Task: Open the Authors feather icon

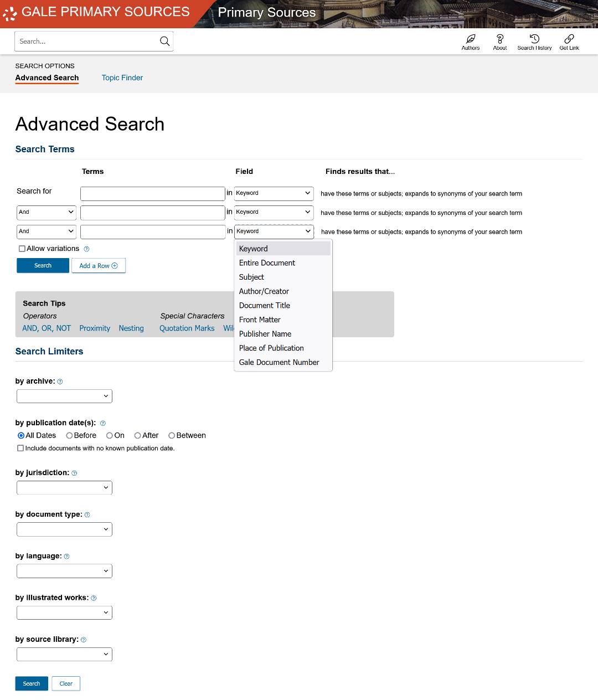Action: 471,39
